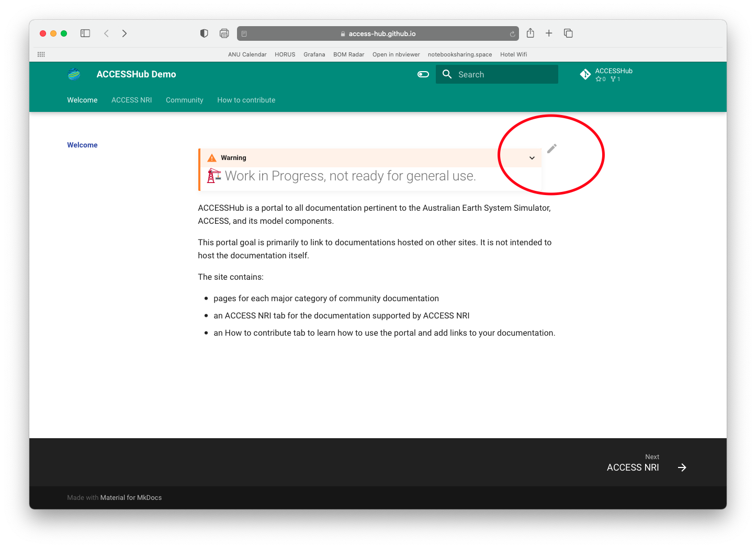Select the pencil edit icon beside the warning box
The height and width of the screenshot is (548, 756).
551,149
